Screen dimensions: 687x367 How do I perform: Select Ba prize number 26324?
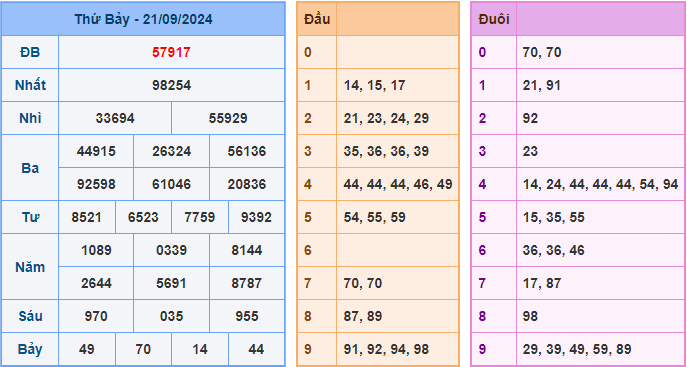click(171, 152)
